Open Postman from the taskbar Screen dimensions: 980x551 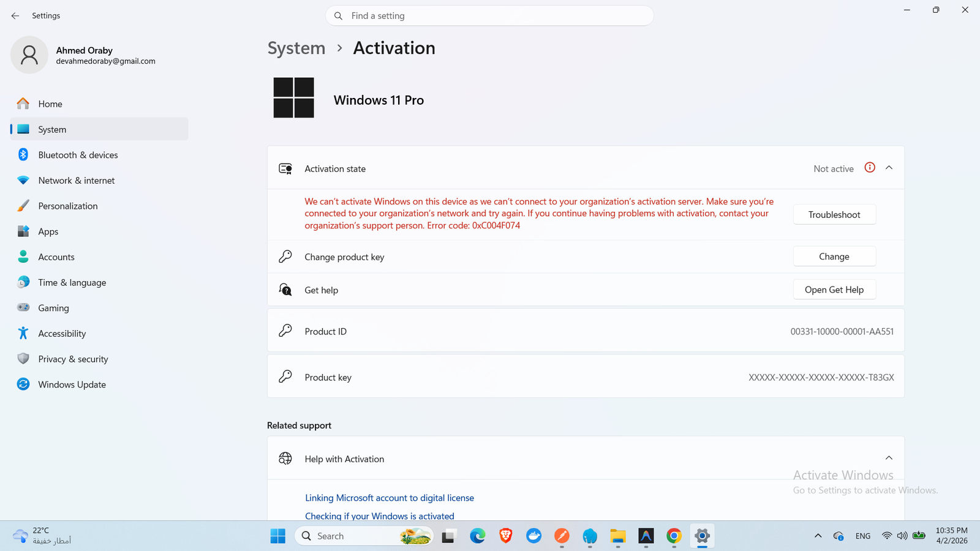[x=562, y=536]
